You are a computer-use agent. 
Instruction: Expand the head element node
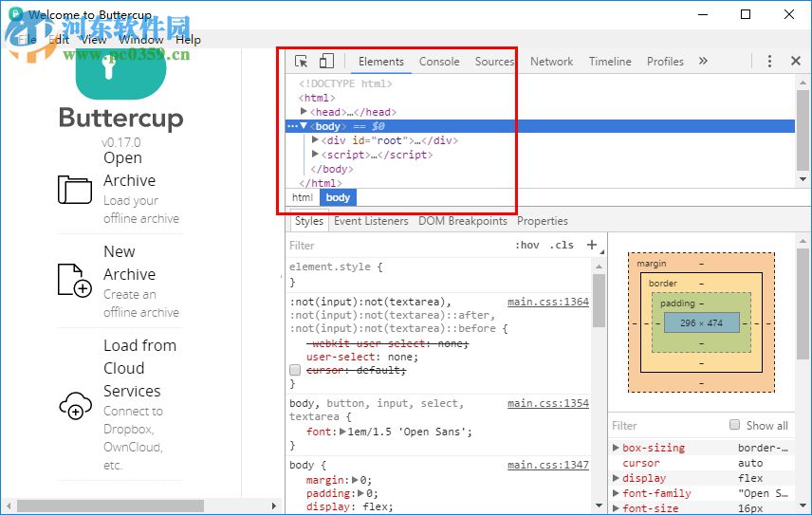coord(304,111)
